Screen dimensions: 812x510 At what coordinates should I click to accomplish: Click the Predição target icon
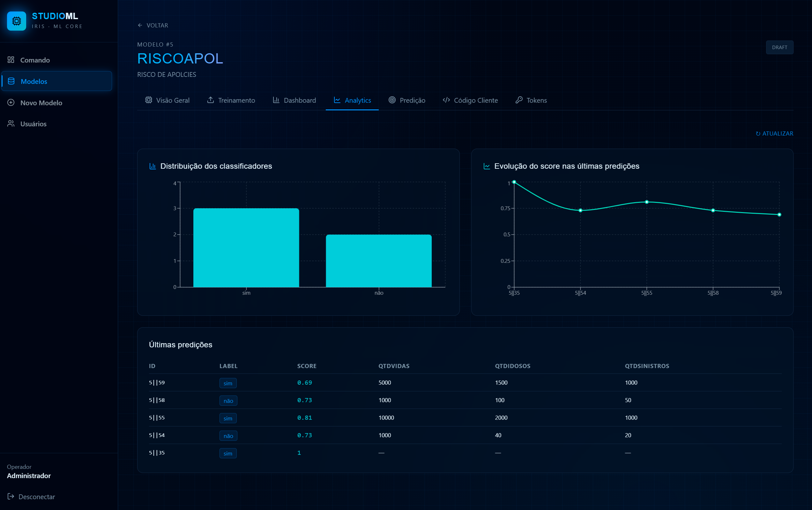point(392,100)
